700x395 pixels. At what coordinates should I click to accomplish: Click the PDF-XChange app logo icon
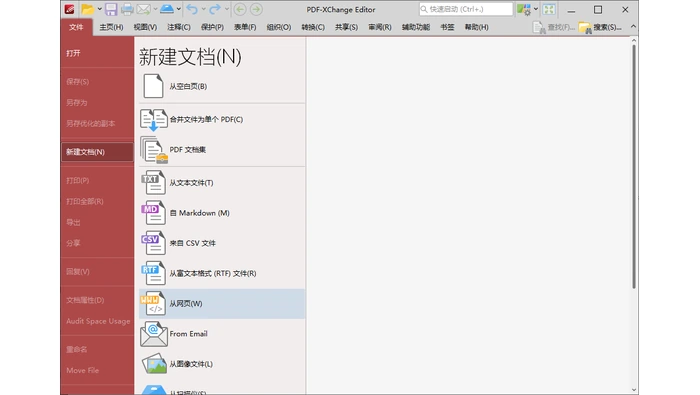tap(69, 9)
